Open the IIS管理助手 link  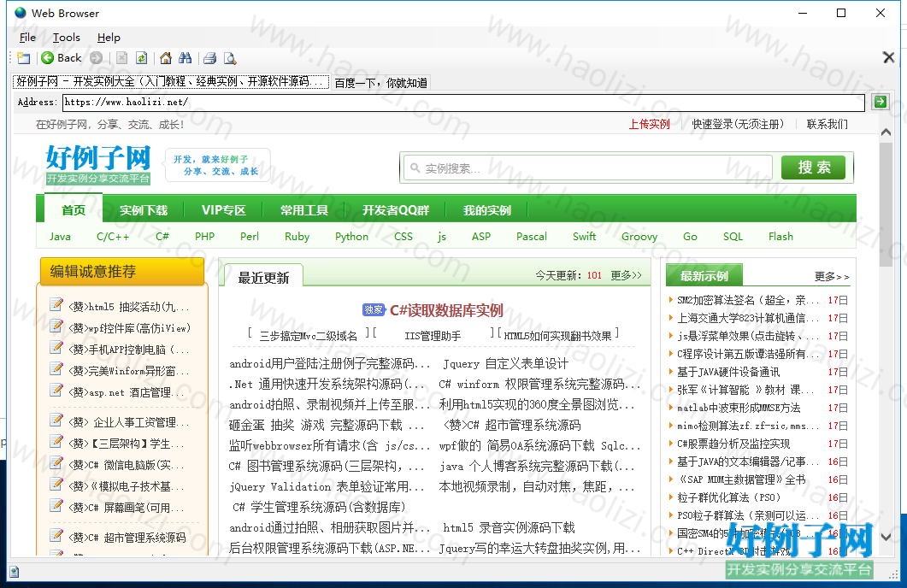click(433, 336)
